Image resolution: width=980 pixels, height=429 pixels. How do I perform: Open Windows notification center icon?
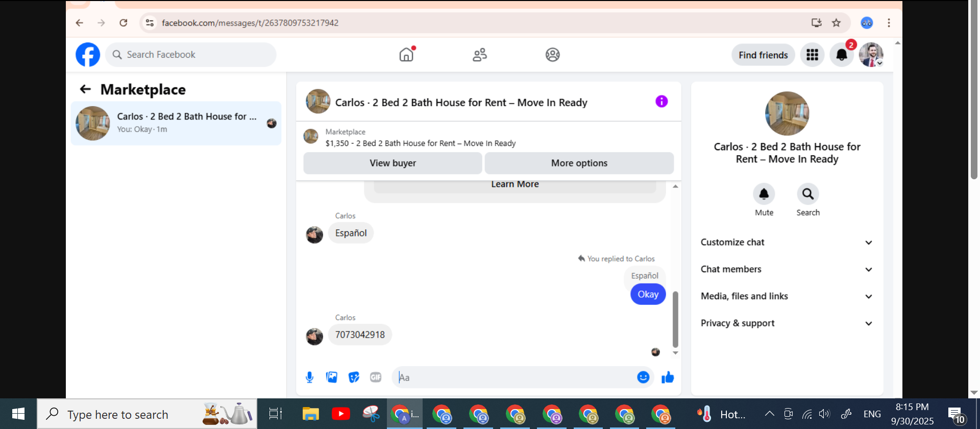[957, 415]
